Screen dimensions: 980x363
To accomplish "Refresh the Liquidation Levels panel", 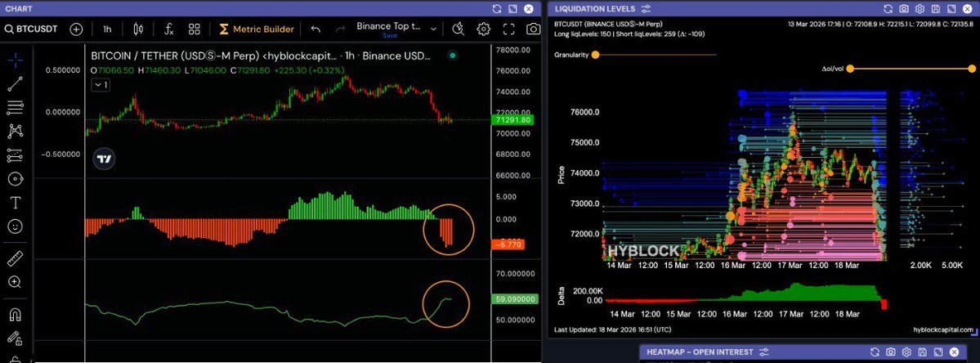I will (888, 9).
